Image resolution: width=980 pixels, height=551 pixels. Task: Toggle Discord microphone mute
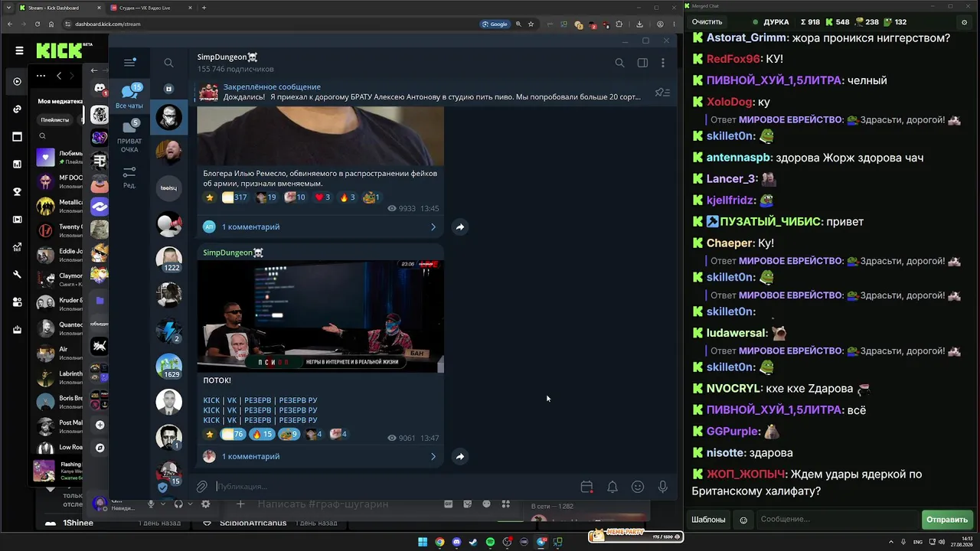[151, 504]
